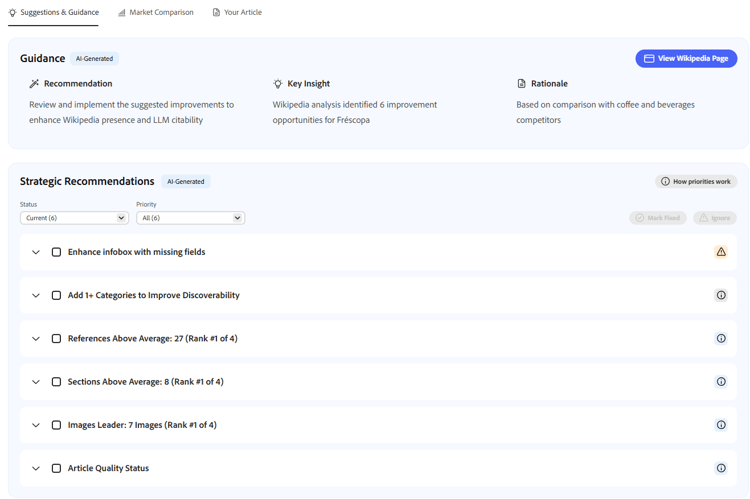Click info icon on Article Quality Status row
This screenshot has height=499, width=750.
(x=720, y=468)
